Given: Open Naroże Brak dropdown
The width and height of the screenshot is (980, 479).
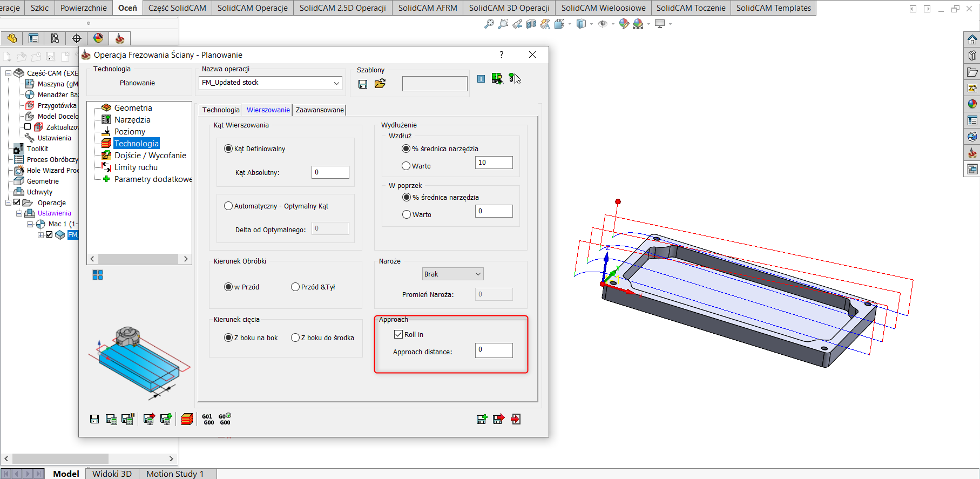Looking at the screenshot, I should coord(452,274).
